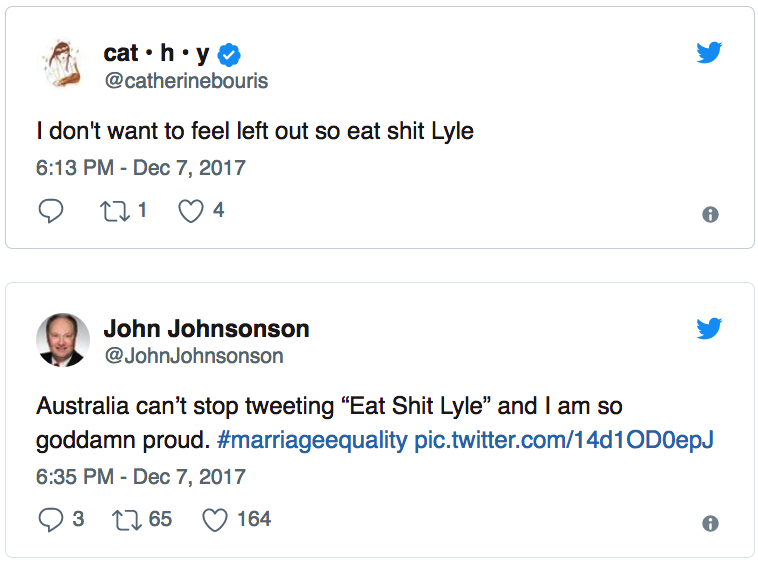Open info icon on John Johnsonson tweet

[x=710, y=523]
